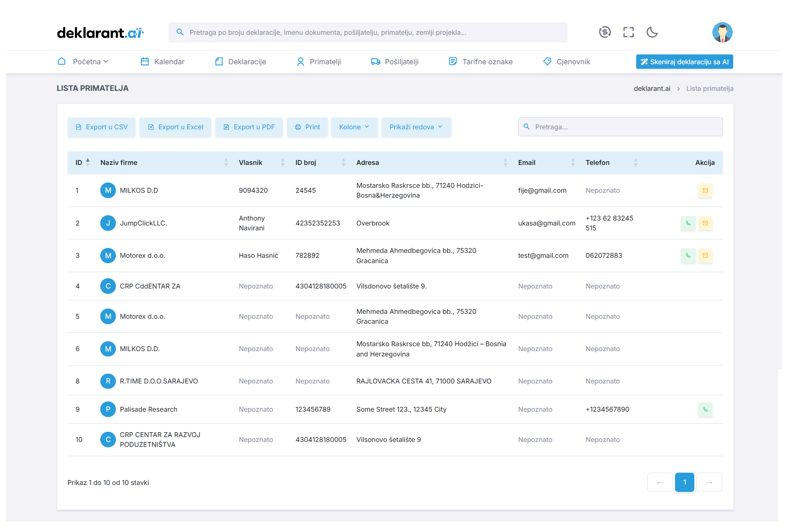Click the J avatar of JumpClickLLC.

pyautogui.click(x=108, y=223)
